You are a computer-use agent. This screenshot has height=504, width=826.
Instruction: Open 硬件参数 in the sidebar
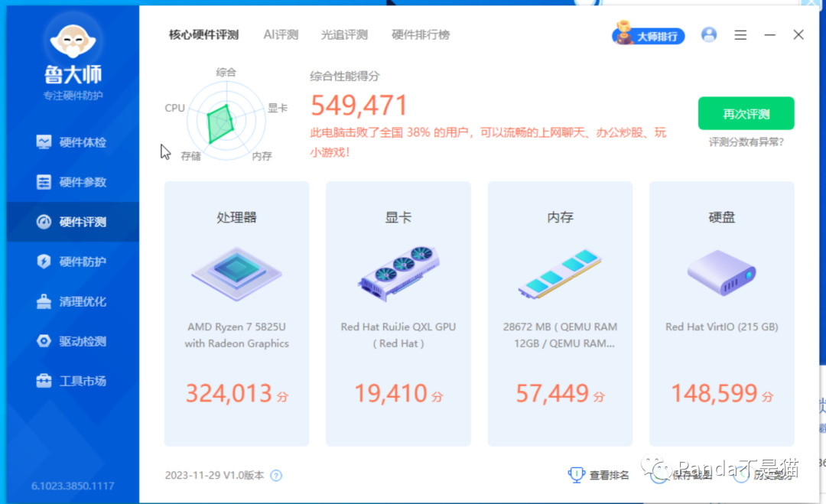73,182
